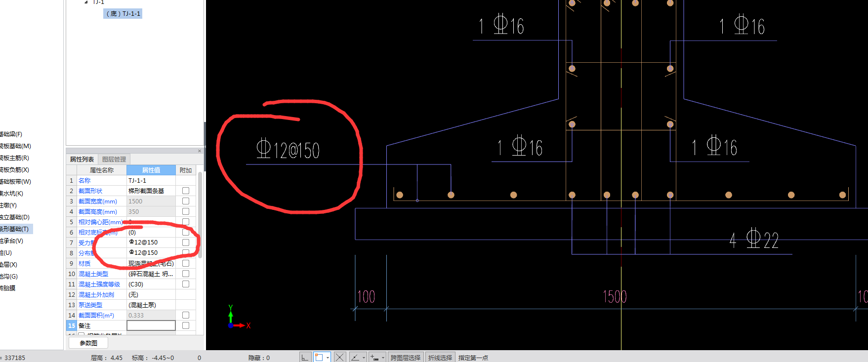Tick the 附加 checkbox for 混凝土强度等级
868x362 pixels.
186,284
